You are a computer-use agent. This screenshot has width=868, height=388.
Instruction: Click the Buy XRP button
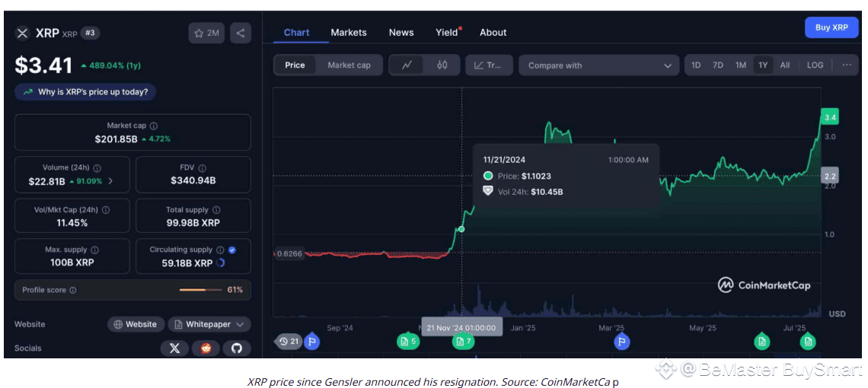tap(831, 27)
